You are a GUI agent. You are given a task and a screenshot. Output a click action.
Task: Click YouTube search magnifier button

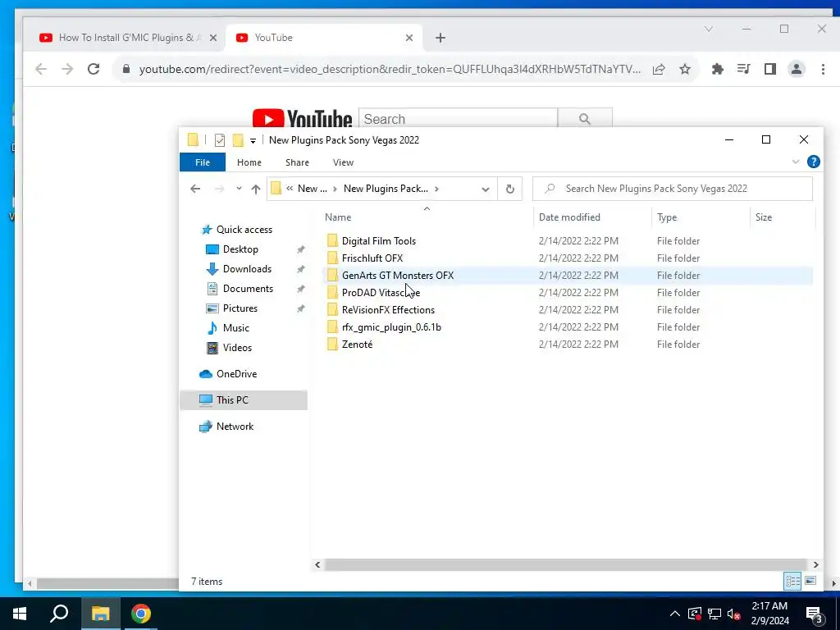(x=584, y=119)
